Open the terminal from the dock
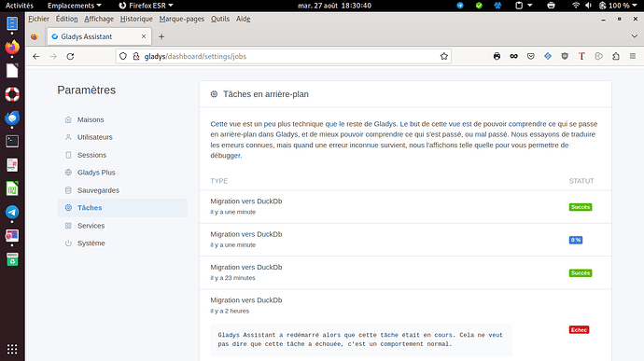The image size is (644, 361). click(x=12, y=142)
